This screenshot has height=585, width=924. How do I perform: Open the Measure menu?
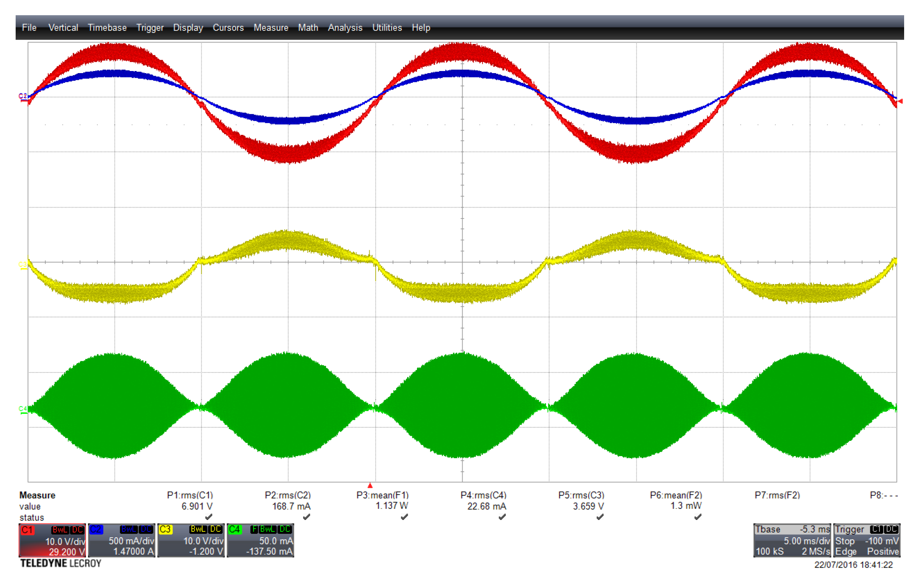271,28
